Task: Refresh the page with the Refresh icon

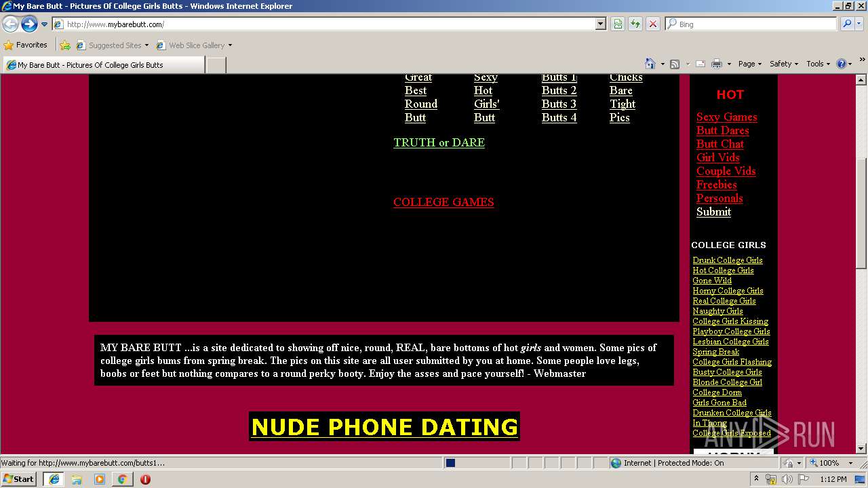Action: [x=635, y=24]
